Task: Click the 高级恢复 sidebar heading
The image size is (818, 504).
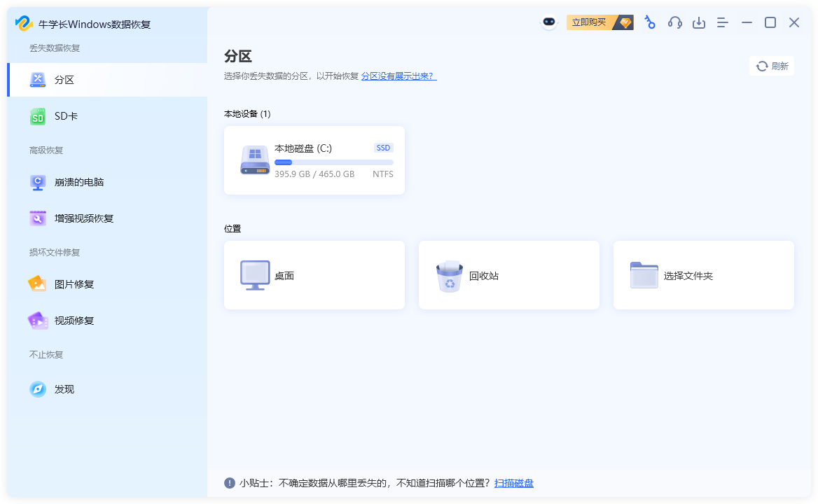Action: pos(46,150)
